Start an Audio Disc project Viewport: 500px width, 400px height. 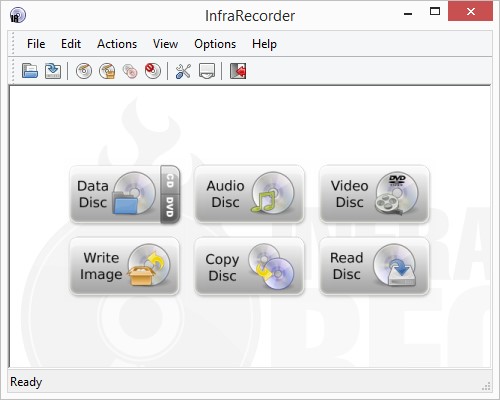coord(249,194)
